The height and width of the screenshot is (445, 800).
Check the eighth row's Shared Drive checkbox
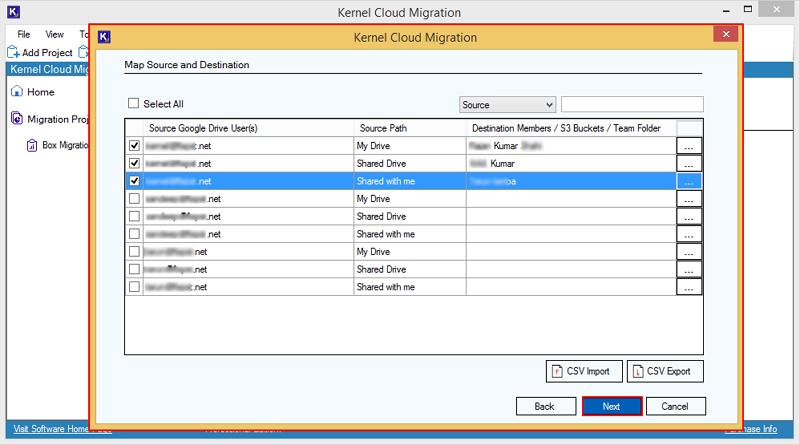134,269
